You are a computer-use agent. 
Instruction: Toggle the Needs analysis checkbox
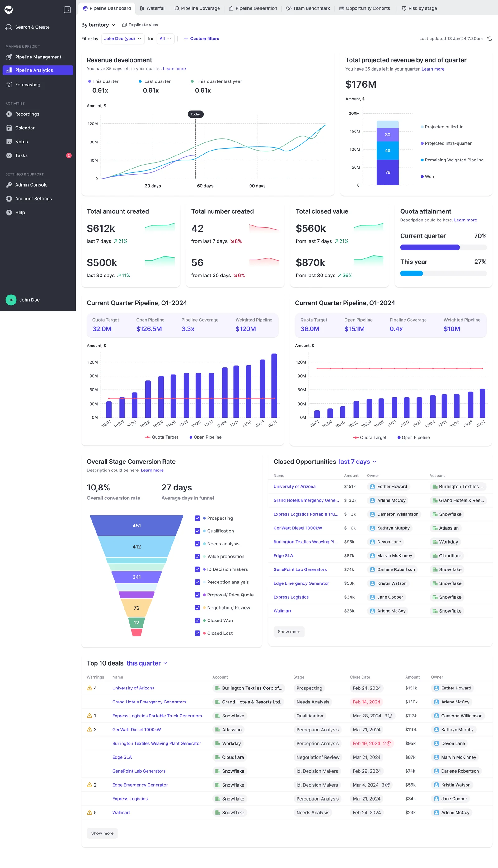pos(197,544)
